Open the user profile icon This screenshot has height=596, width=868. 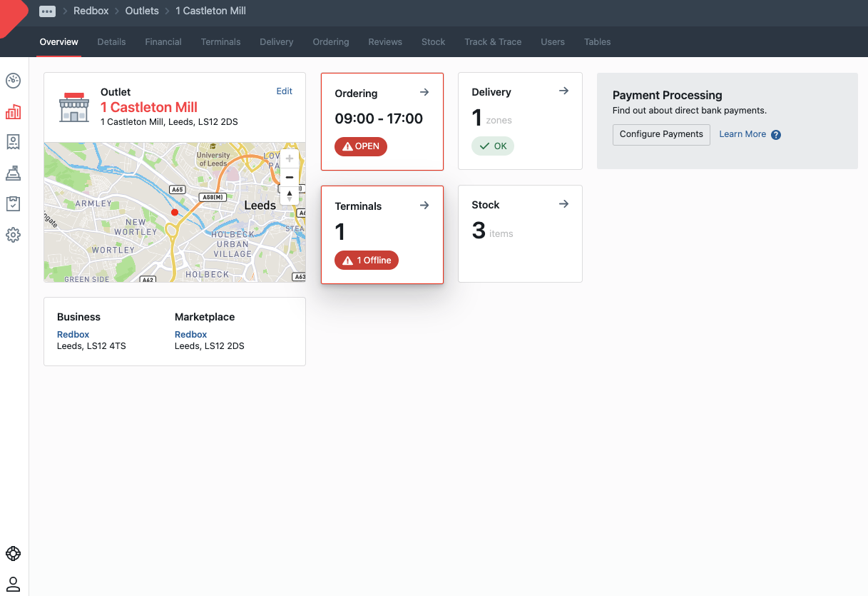tap(13, 583)
